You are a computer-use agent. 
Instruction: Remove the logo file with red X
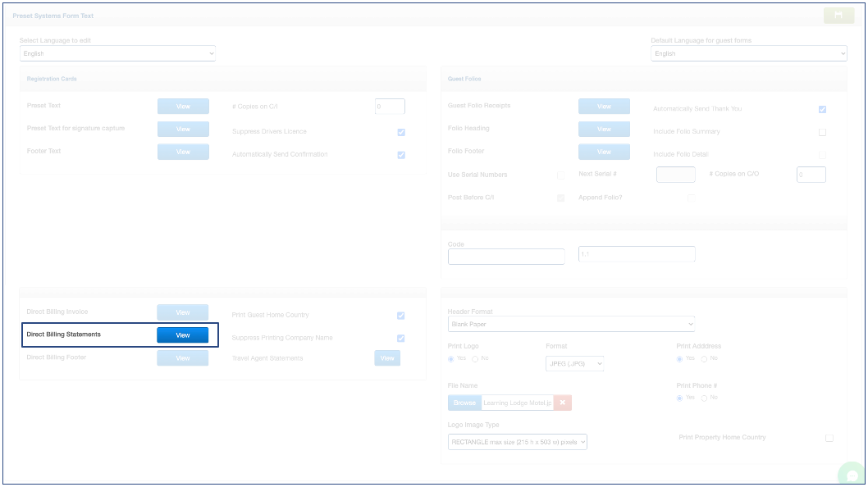pos(562,403)
